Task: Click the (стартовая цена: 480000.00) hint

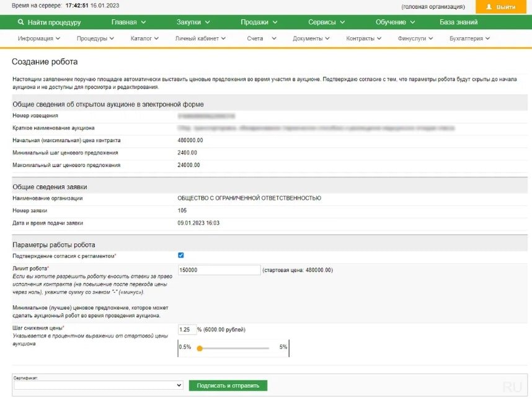Action: click(x=298, y=271)
